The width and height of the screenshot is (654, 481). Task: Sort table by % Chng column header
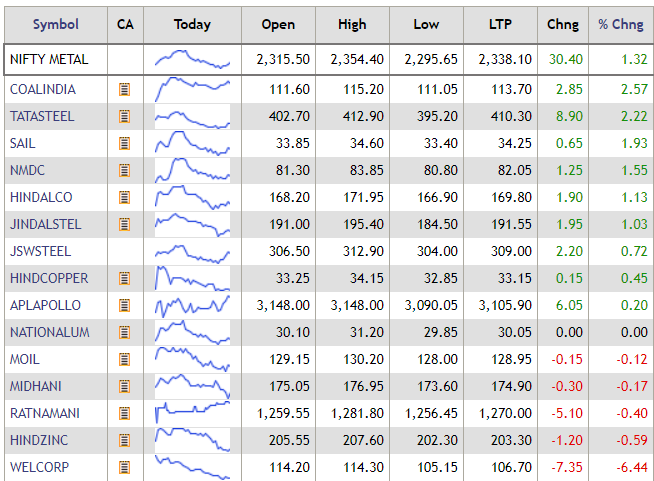(621, 24)
